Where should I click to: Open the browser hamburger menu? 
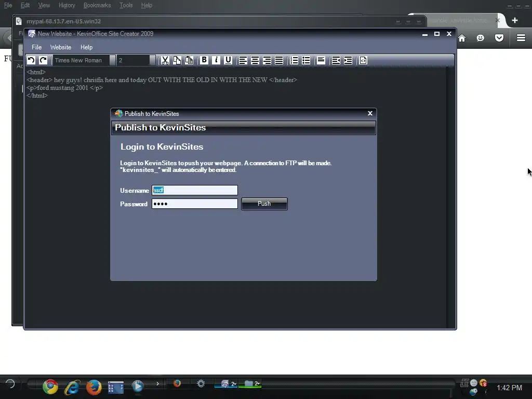[521, 37]
